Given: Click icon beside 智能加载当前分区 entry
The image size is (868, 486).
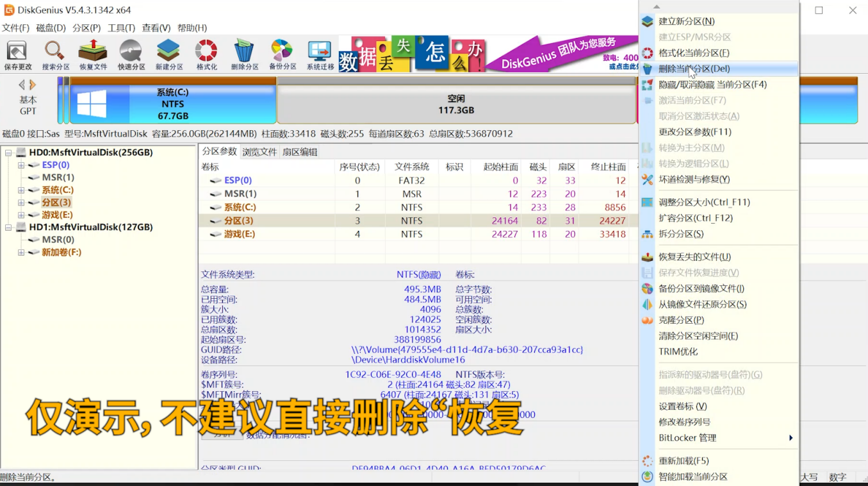Looking at the screenshot, I should pyautogui.click(x=648, y=476).
